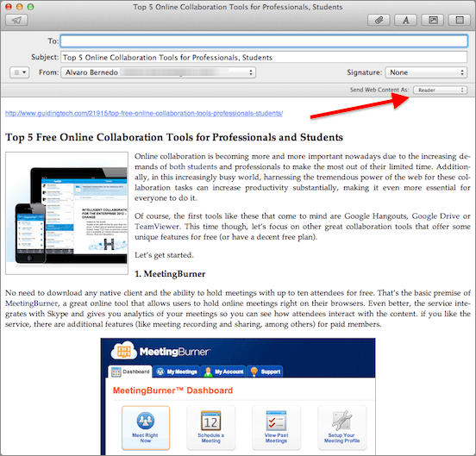The height and width of the screenshot is (456, 476).
Task: Click the Subject text field
Action: tap(264, 58)
